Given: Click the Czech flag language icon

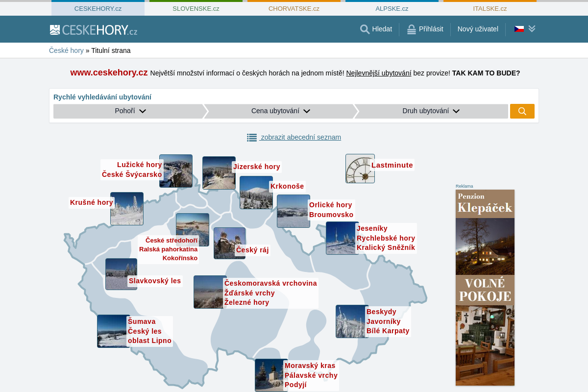Looking at the screenshot, I should [519, 29].
